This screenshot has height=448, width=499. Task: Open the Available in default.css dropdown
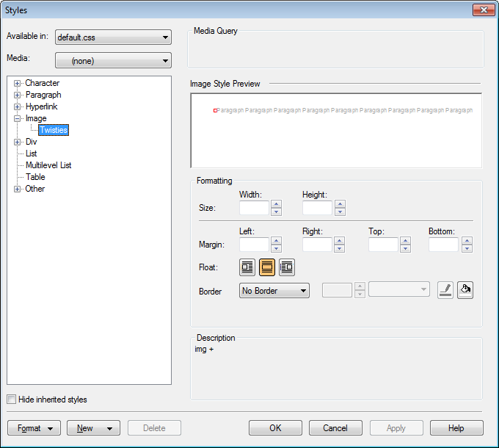pos(113,37)
